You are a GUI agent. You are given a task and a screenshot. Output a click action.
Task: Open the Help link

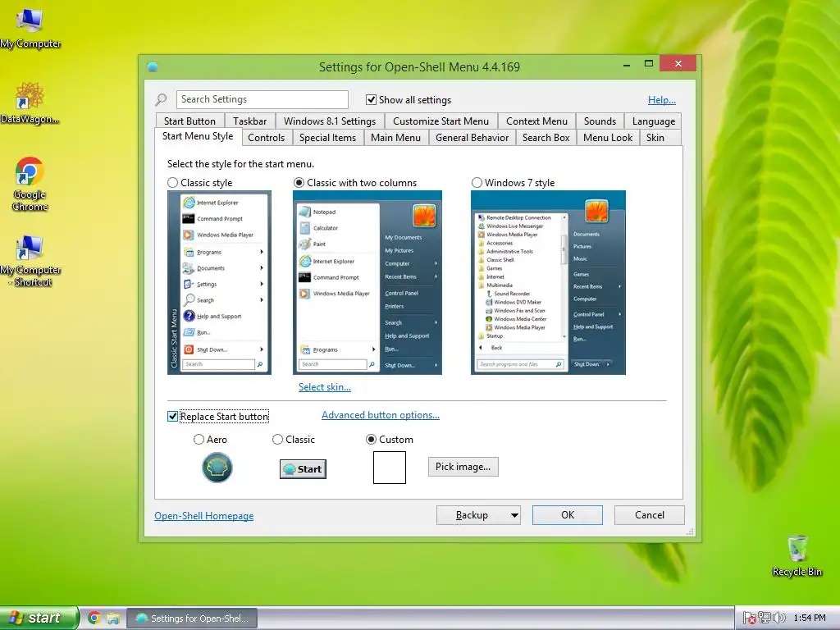(x=662, y=99)
